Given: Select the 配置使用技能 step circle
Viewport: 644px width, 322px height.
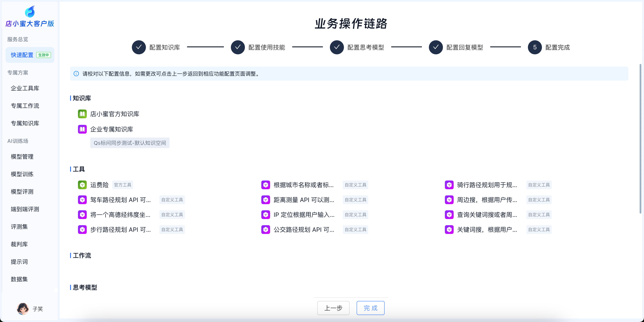Looking at the screenshot, I should pos(238,47).
